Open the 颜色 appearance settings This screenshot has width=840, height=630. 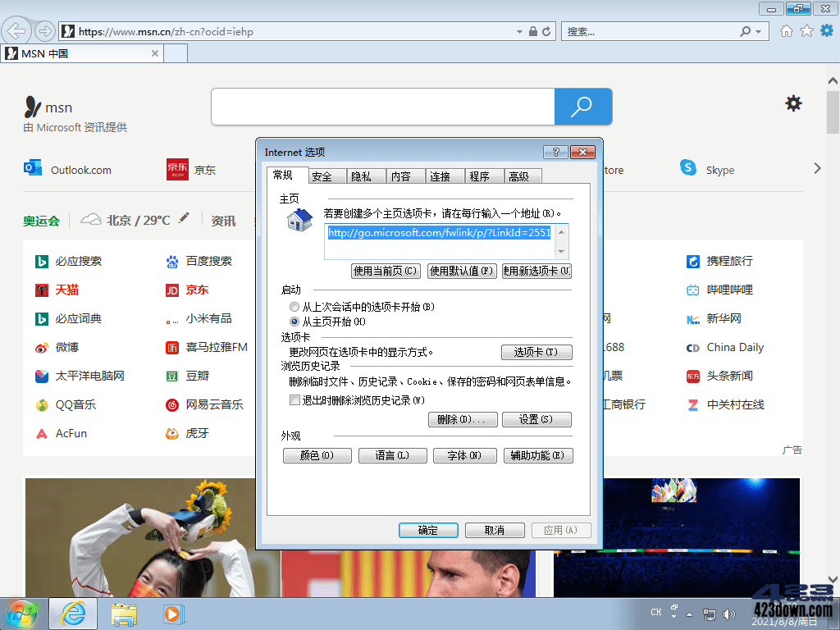317,455
